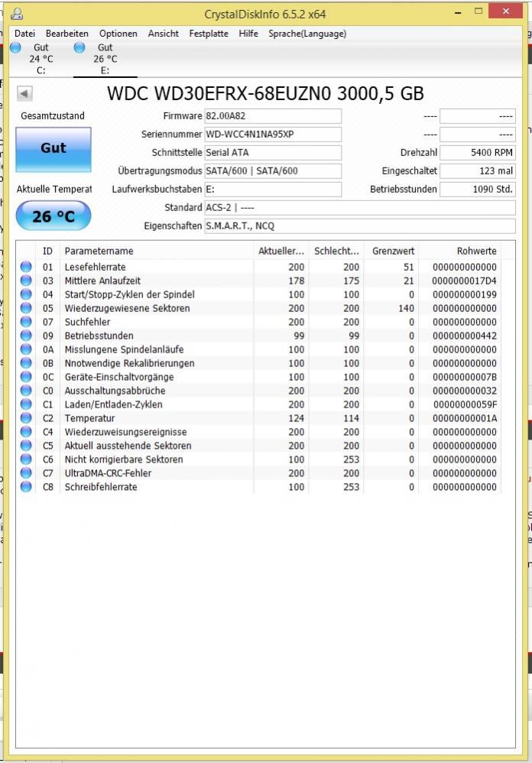Open the Sprache(Language) menu
Viewport: 532px width, 763px height.
coord(307,34)
